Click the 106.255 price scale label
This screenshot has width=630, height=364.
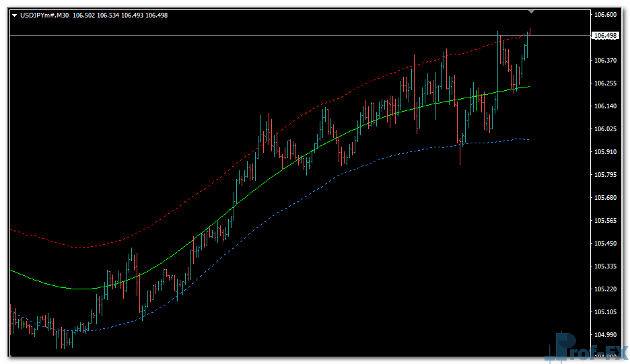605,83
